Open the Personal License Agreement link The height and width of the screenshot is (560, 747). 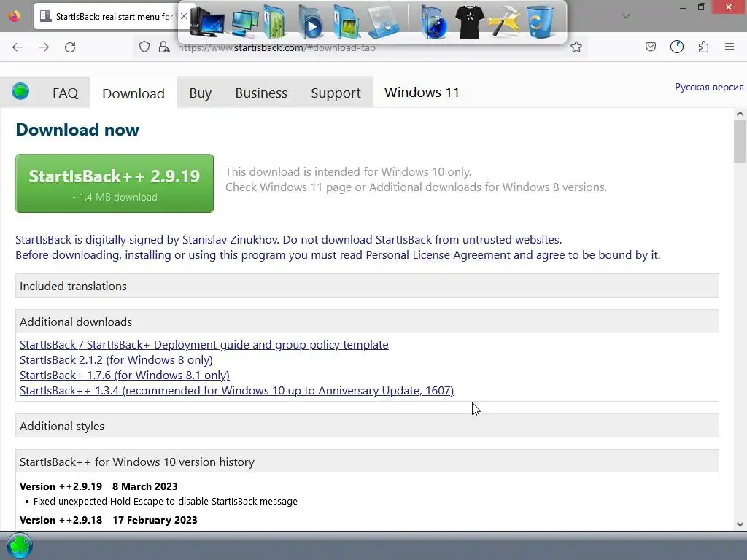click(438, 255)
